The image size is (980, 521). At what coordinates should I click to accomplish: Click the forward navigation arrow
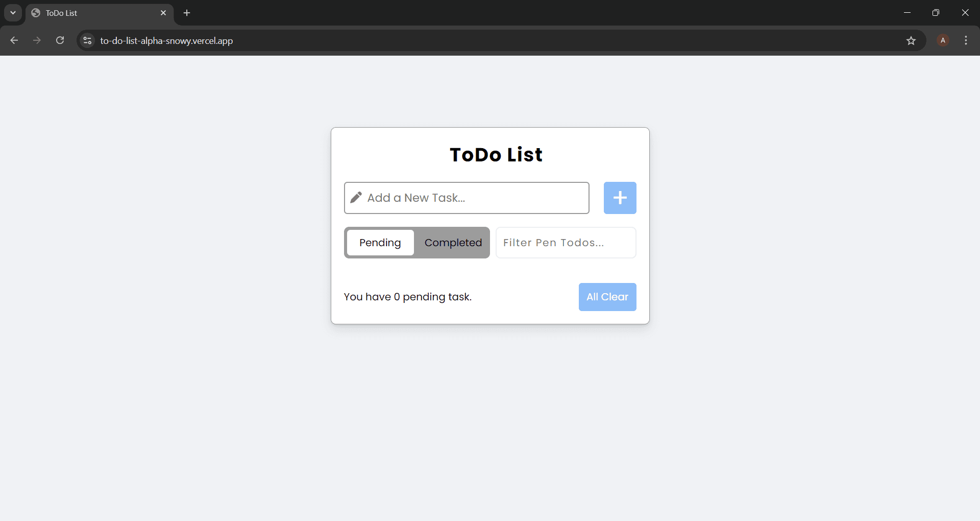(37, 40)
